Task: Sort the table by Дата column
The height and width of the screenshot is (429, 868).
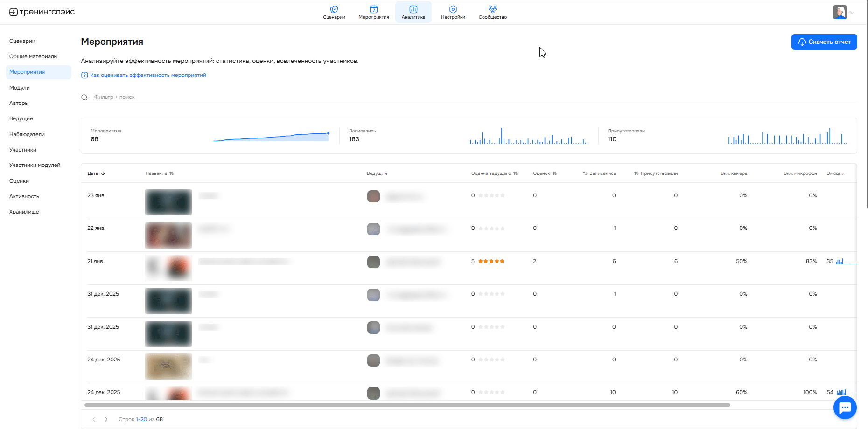Action: tap(96, 173)
